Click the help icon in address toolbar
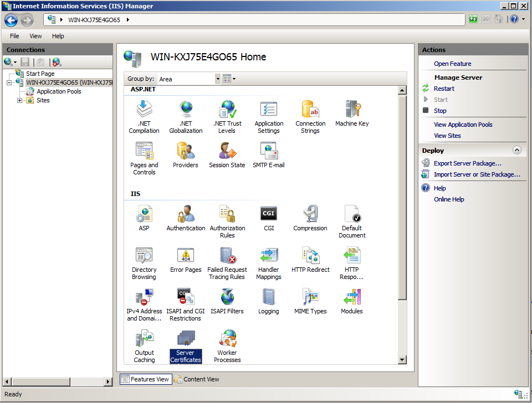The height and width of the screenshot is (403, 532). 514,19
